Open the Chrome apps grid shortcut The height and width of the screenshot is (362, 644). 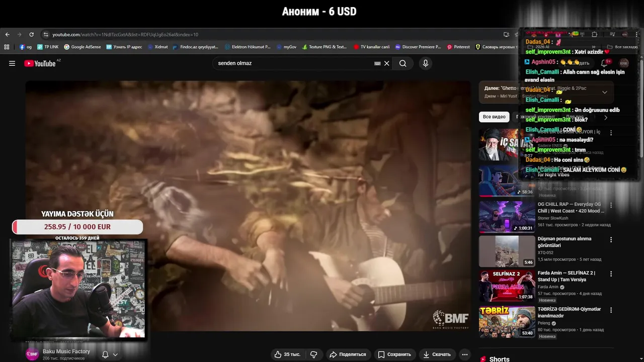[x=7, y=47]
